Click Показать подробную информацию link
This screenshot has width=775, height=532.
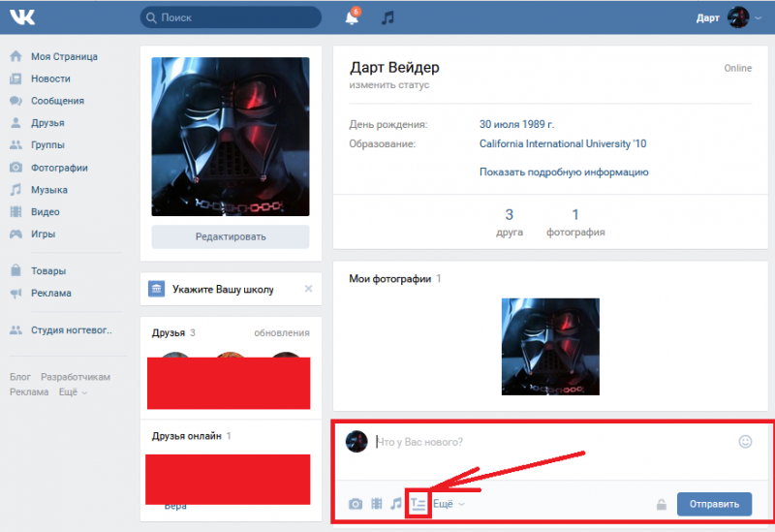coord(564,172)
